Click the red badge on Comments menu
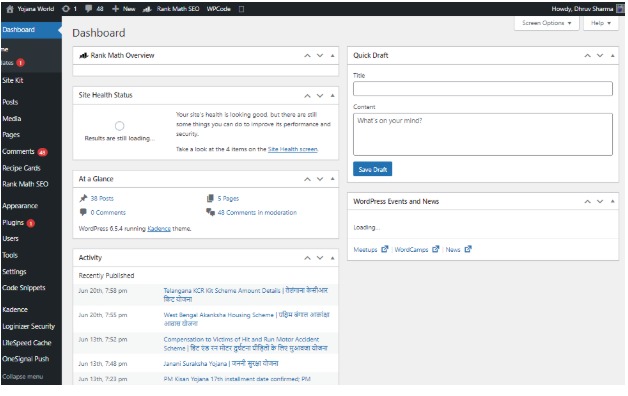This screenshot has width=628, height=396. (42, 152)
